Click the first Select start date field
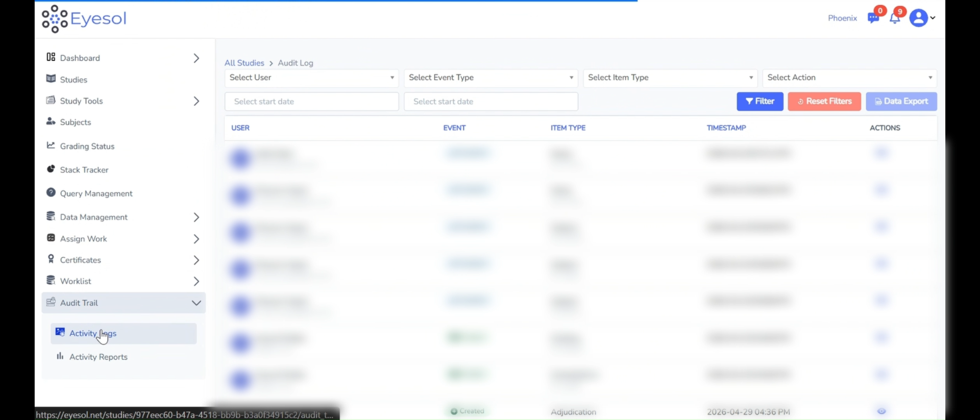 (311, 102)
